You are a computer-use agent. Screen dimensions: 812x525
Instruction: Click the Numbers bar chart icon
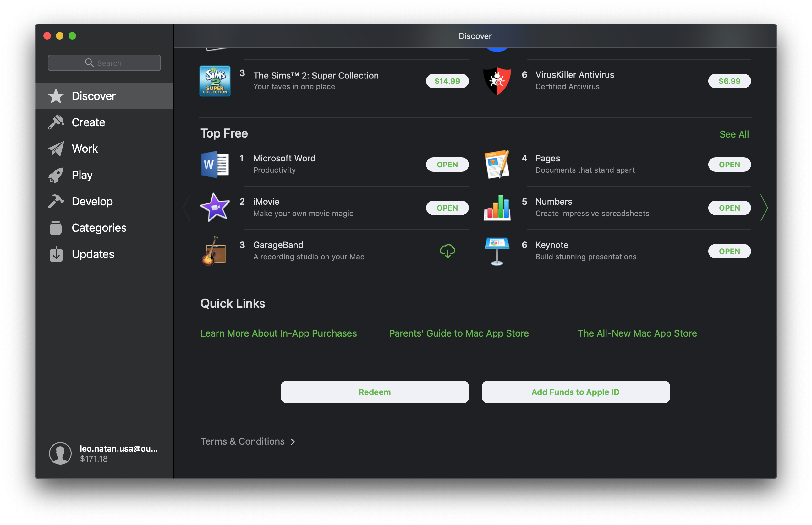497,208
